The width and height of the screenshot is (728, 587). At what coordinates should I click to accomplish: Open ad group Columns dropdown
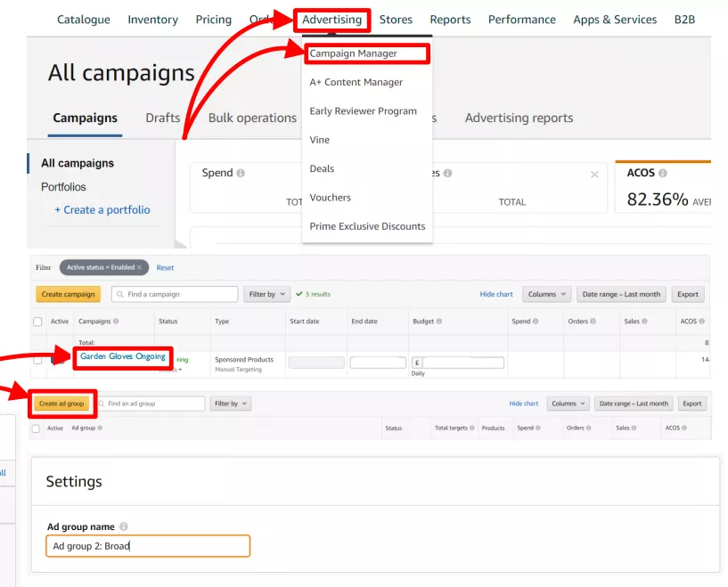pos(568,404)
